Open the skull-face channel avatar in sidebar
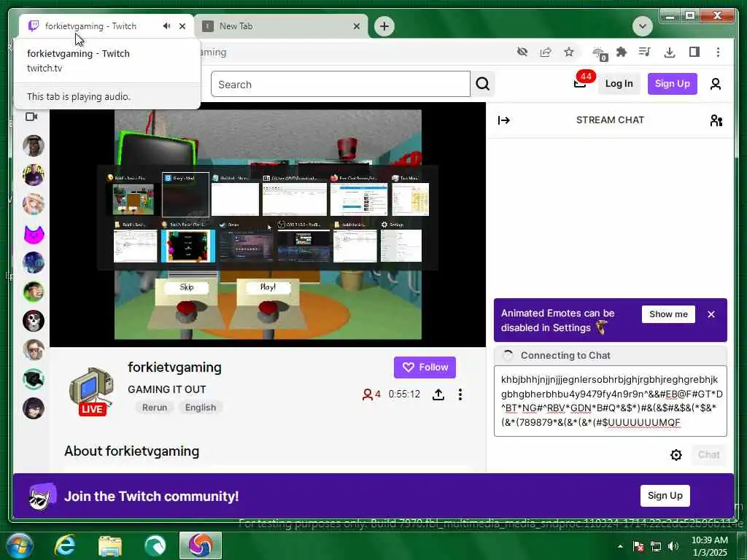 (34, 321)
